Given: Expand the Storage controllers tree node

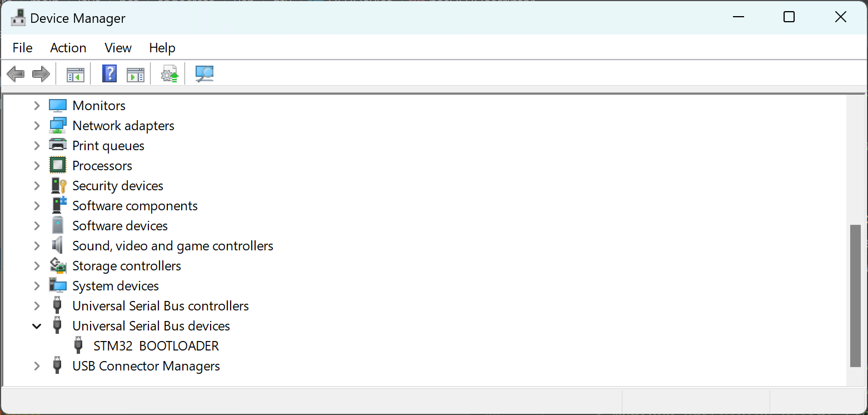Looking at the screenshot, I should pyautogui.click(x=37, y=265).
